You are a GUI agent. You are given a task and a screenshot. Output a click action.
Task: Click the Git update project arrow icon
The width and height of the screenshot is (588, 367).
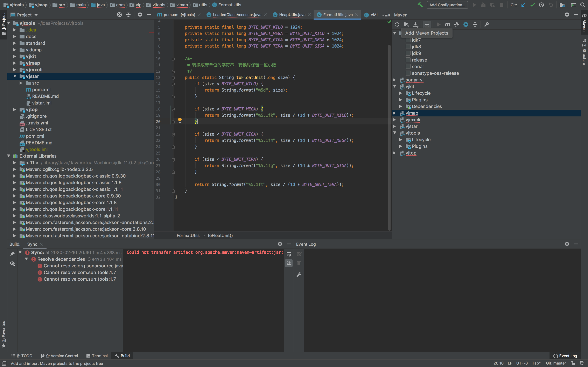(x=523, y=5)
